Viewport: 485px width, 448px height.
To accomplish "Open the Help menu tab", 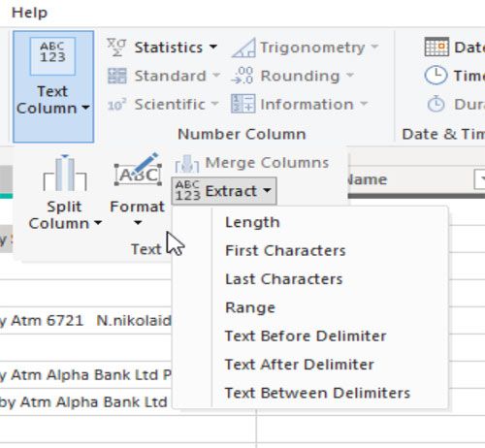I will pos(29,13).
